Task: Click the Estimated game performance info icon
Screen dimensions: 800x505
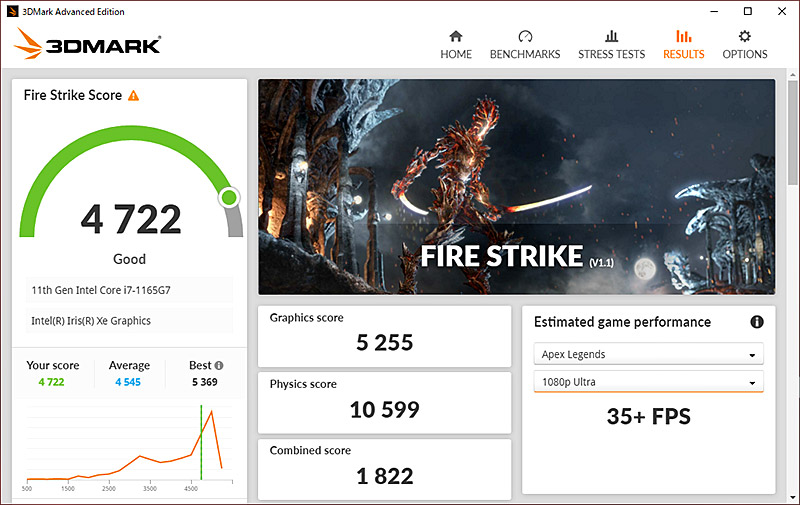Action: (x=757, y=322)
